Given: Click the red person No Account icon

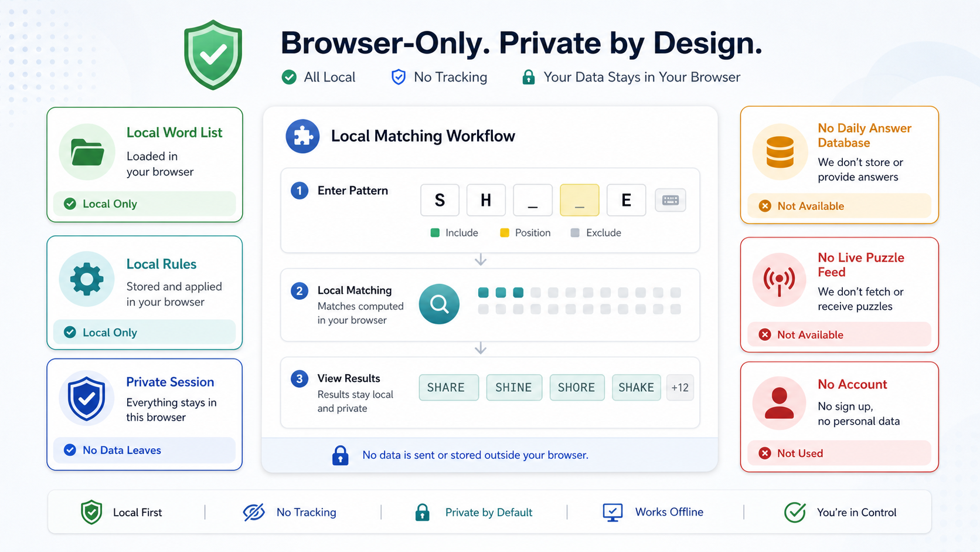Looking at the screenshot, I should (x=780, y=404).
